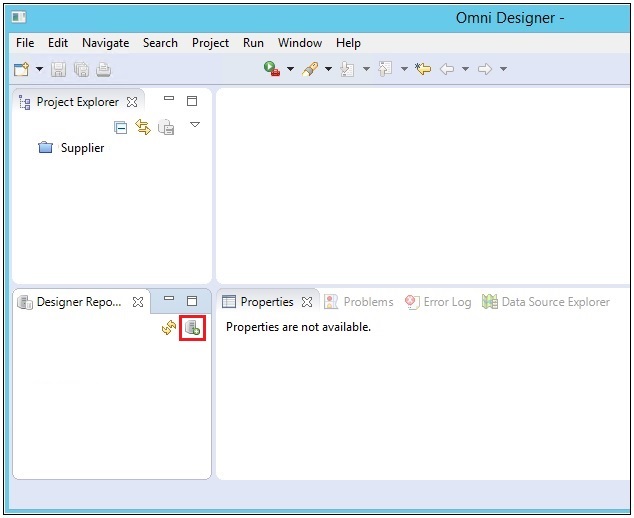Open the Run menu
The width and height of the screenshot is (634, 518).
point(253,42)
